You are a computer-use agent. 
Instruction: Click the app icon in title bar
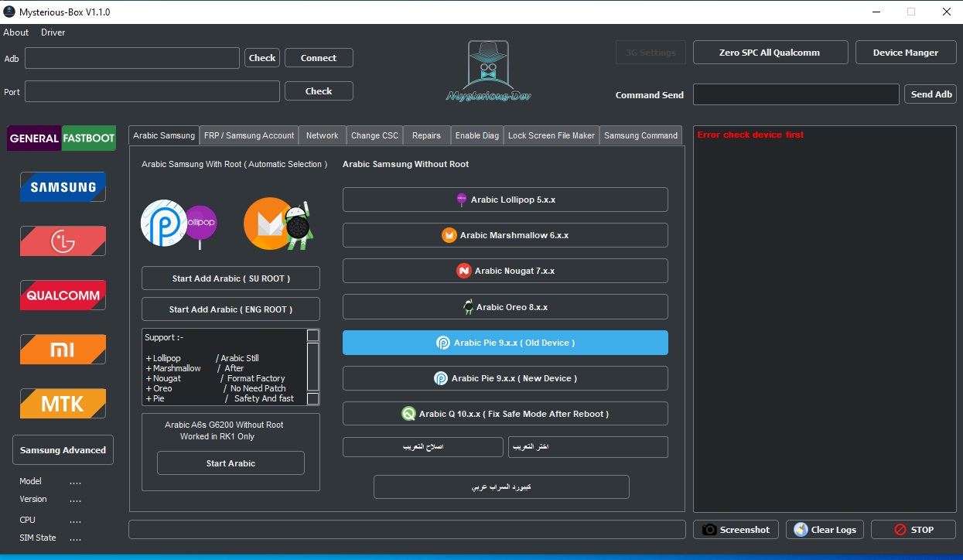pos(10,12)
